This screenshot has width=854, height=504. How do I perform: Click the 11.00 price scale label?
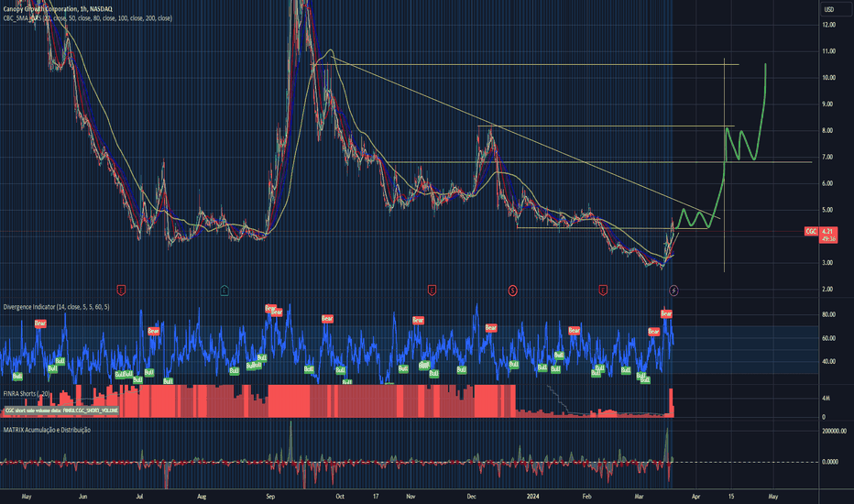[828, 51]
